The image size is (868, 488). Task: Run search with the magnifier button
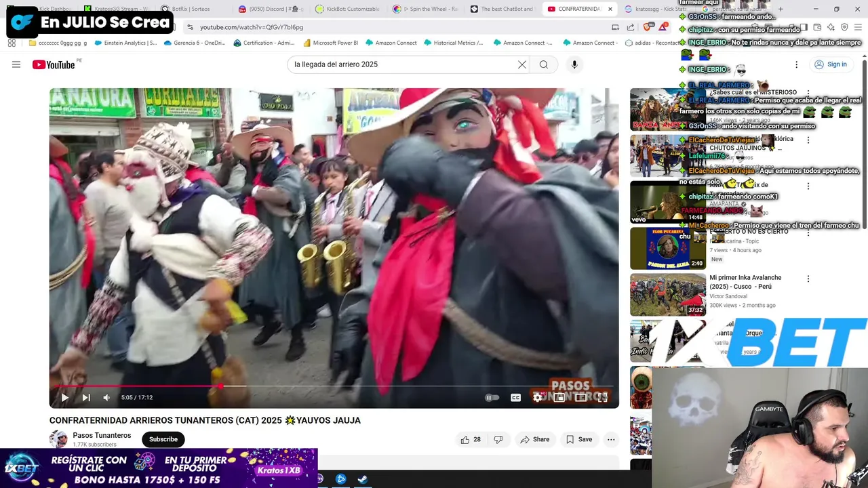544,64
